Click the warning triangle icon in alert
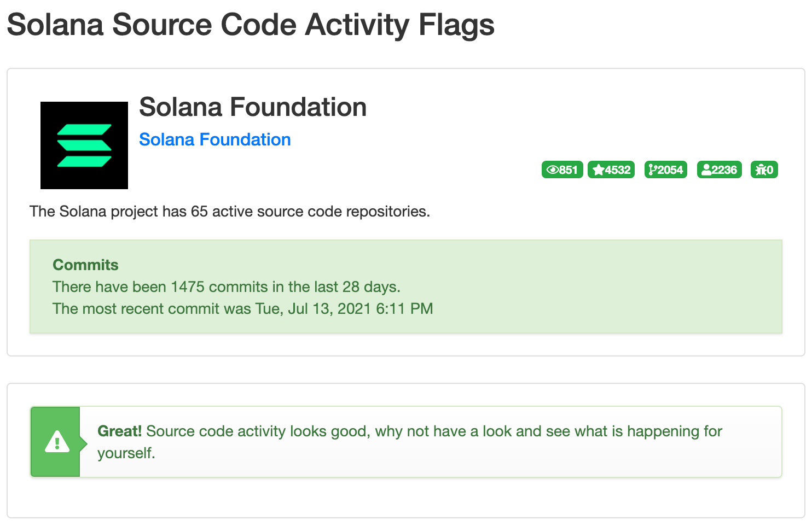Image resolution: width=812 pixels, height=526 pixels. tap(57, 442)
